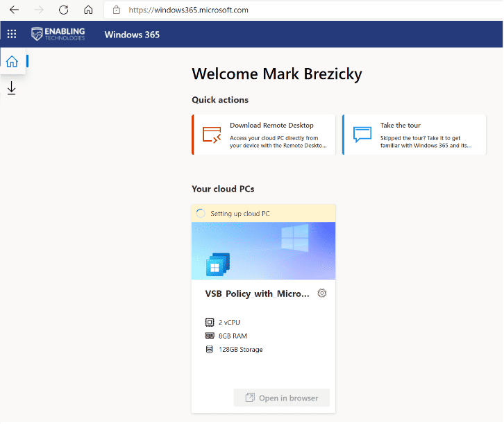Click the cloud PC Windows thumbnail image
This screenshot has height=424, width=504.
coord(264,251)
